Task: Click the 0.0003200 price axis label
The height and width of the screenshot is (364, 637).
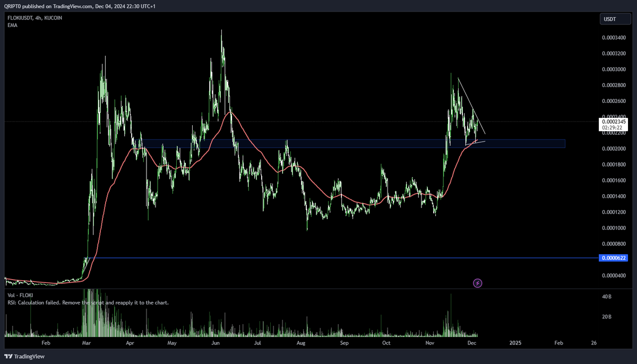Action: click(x=614, y=54)
